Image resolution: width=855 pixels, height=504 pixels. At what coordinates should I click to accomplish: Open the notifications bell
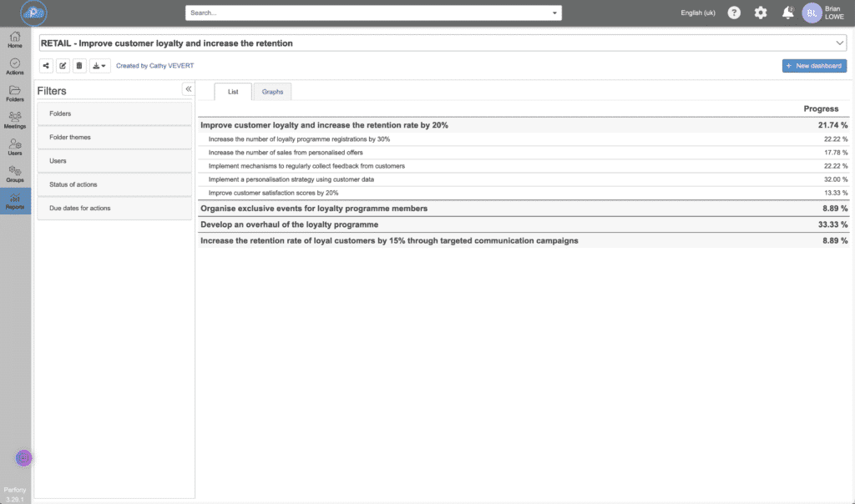point(787,13)
